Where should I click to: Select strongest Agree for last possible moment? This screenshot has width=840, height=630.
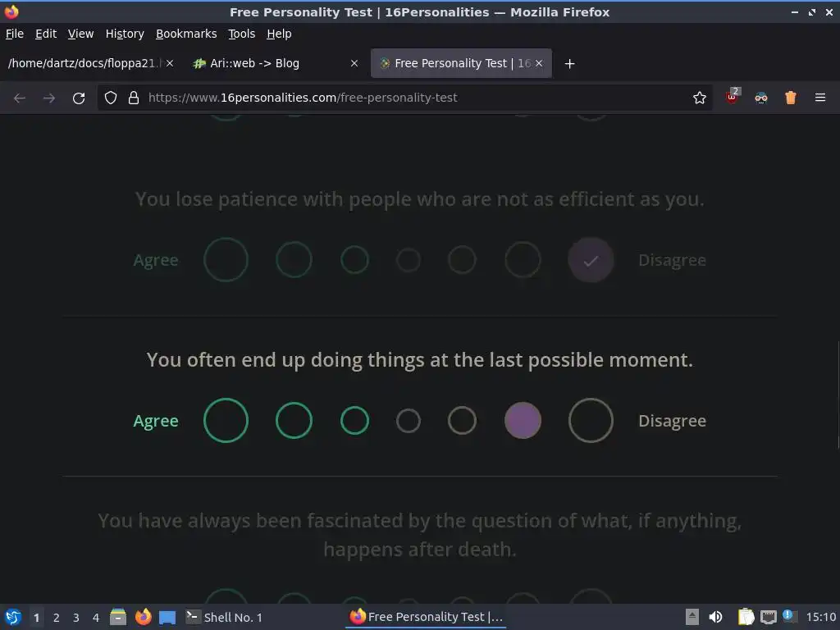tap(226, 421)
